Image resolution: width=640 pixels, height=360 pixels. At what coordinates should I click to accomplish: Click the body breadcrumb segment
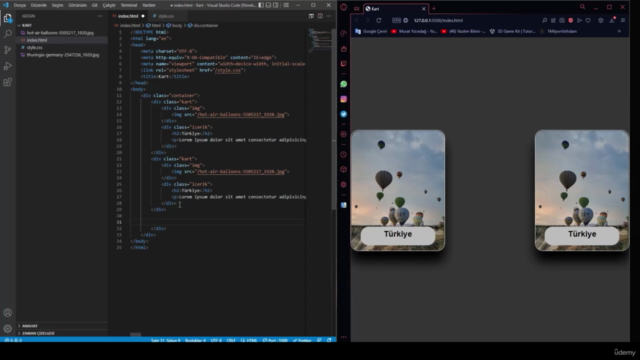pos(174,25)
